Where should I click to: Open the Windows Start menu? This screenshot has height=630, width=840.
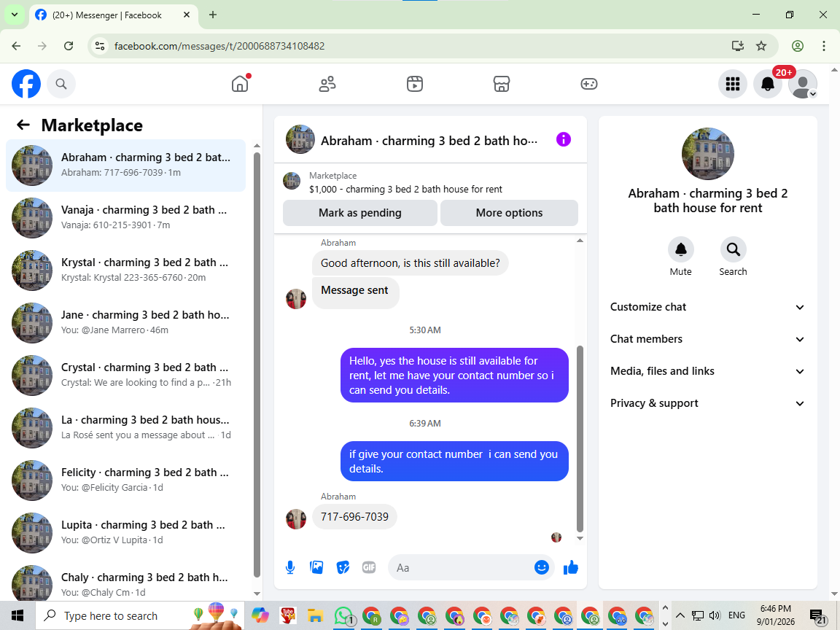pos(17,615)
